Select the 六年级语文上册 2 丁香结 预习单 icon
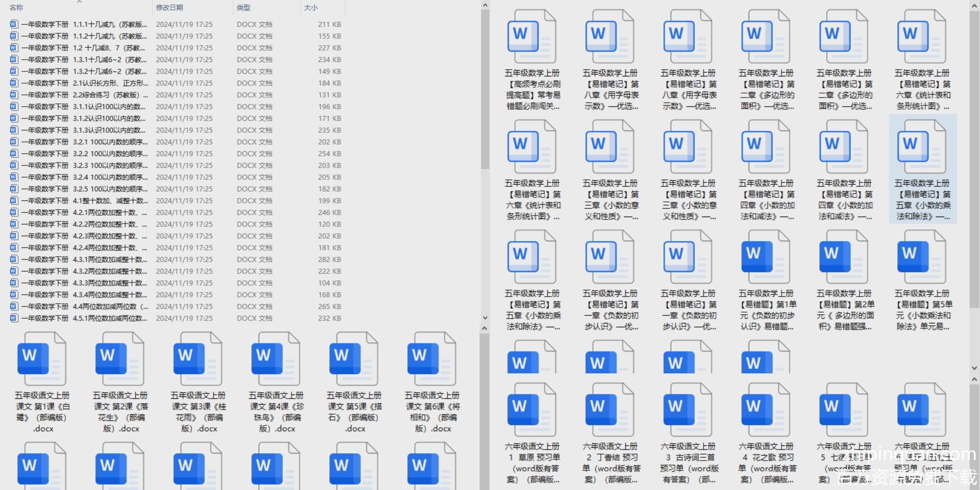 [x=610, y=410]
